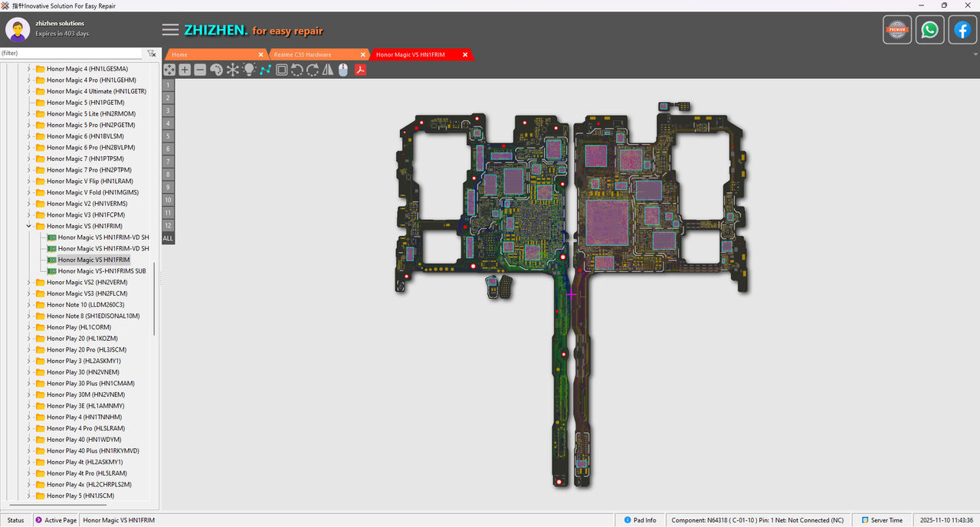Click the Component: N64318 status text
Viewport: 980px width, 527px height.
757,520
